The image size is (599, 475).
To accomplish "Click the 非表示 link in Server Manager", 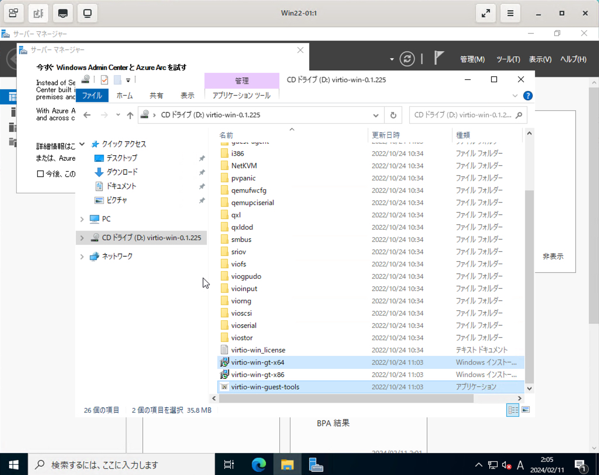I will click(553, 256).
